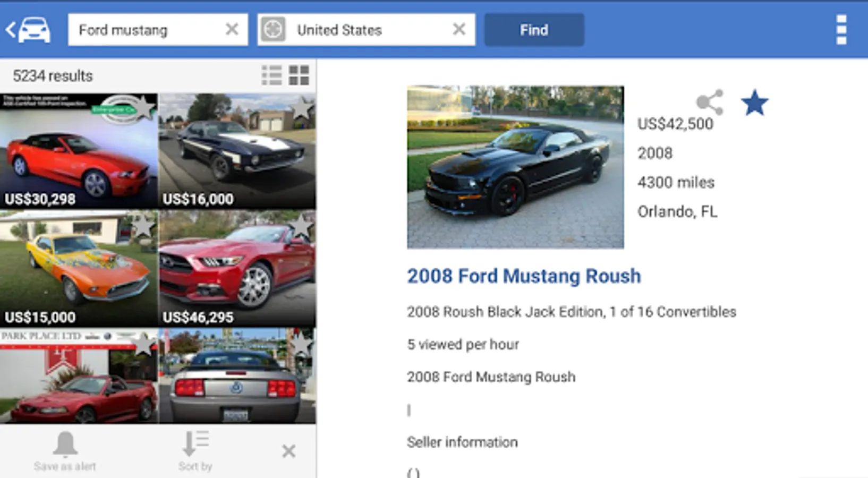Enlarge the black Roush Mustang photo
The image size is (868, 478).
click(515, 167)
